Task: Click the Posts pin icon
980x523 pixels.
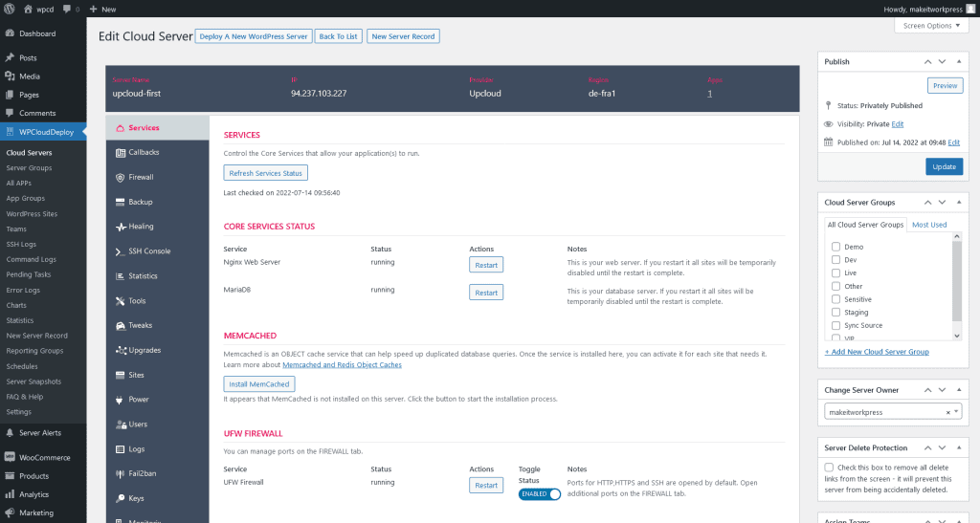Action: [10, 57]
